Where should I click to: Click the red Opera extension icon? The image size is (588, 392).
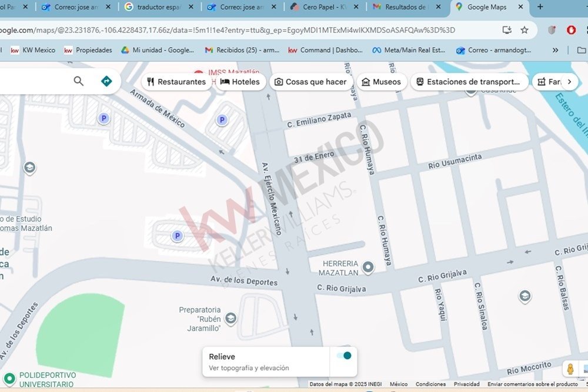coord(571,30)
